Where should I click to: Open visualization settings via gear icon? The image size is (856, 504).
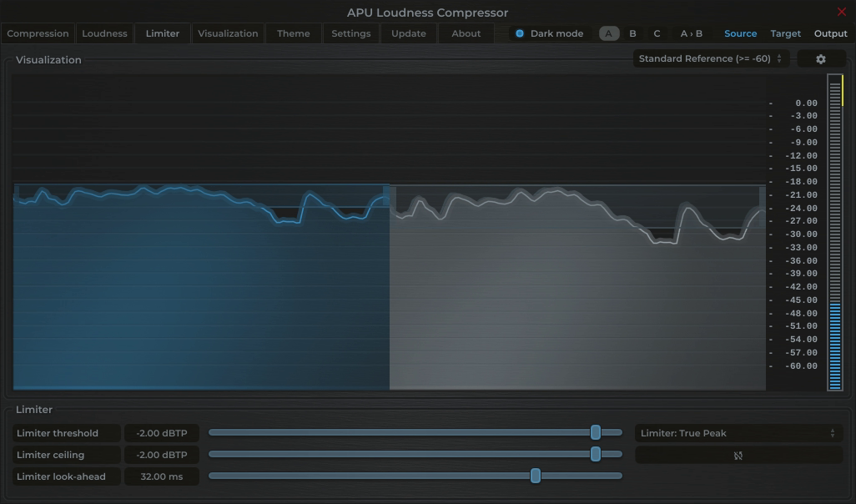tap(821, 58)
